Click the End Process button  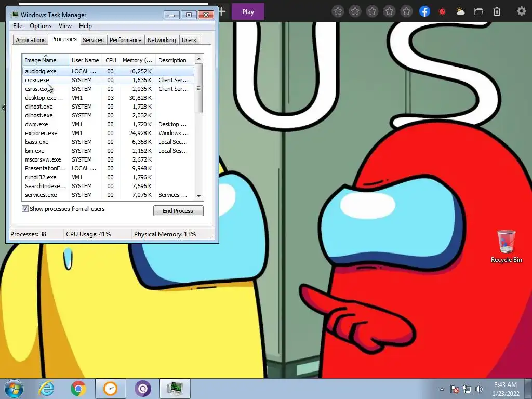coord(178,211)
